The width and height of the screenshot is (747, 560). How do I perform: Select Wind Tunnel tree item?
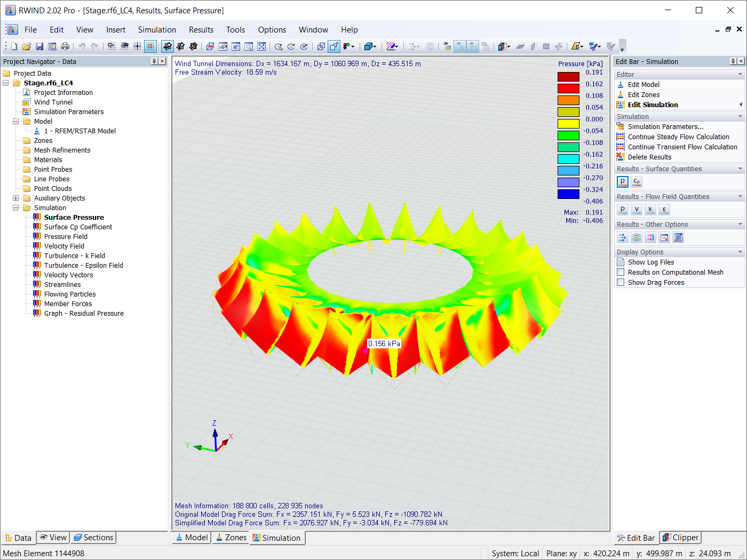coord(53,102)
